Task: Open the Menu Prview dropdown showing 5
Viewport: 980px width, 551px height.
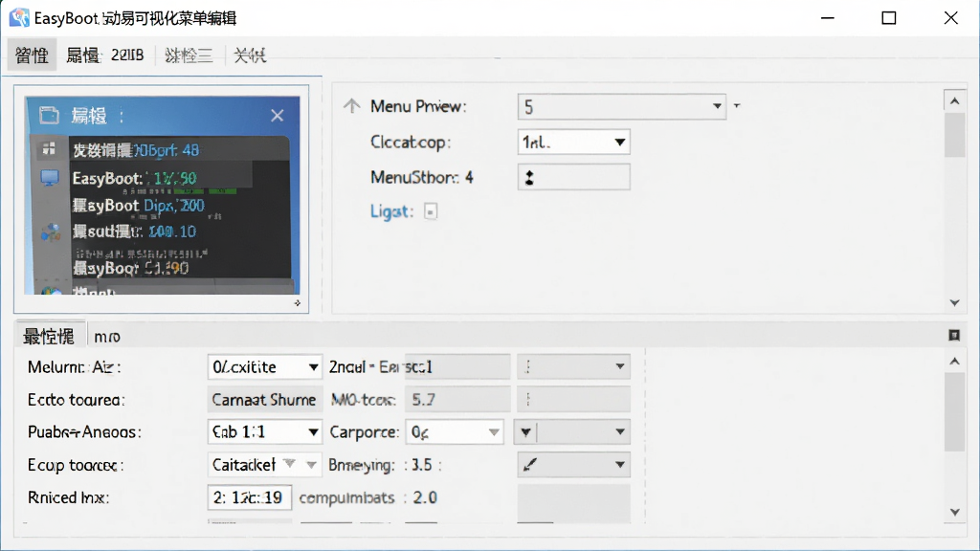Action: (x=622, y=107)
